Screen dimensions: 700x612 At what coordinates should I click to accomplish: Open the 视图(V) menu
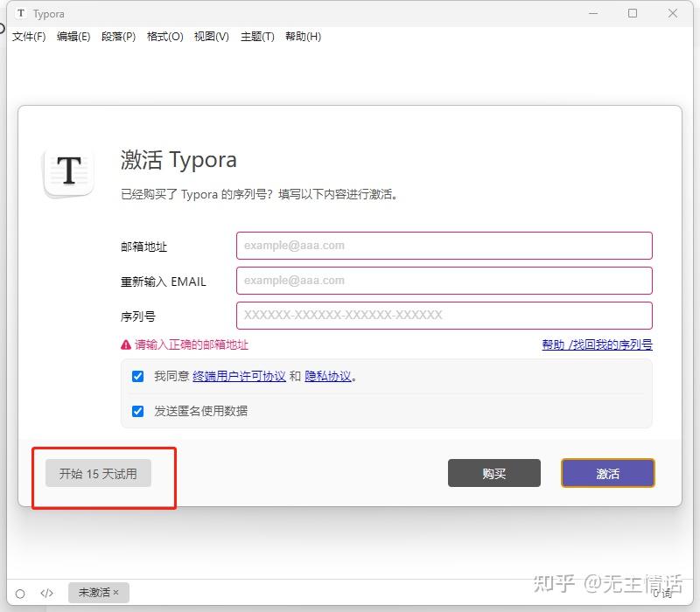211,37
